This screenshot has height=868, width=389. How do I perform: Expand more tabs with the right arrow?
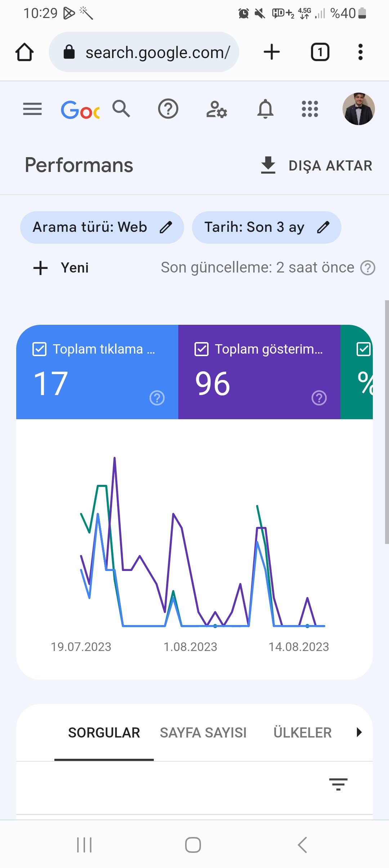pos(359,732)
